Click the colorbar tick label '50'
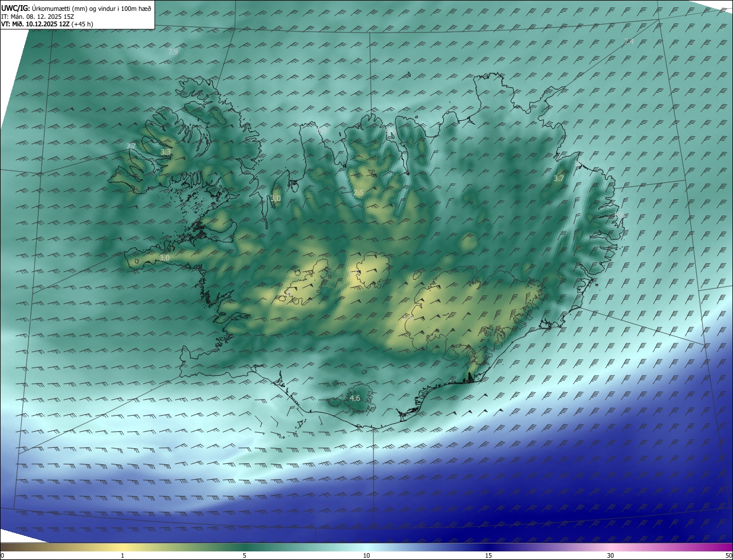The height and width of the screenshot is (560, 733). pyautogui.click(x=728, y=555)
